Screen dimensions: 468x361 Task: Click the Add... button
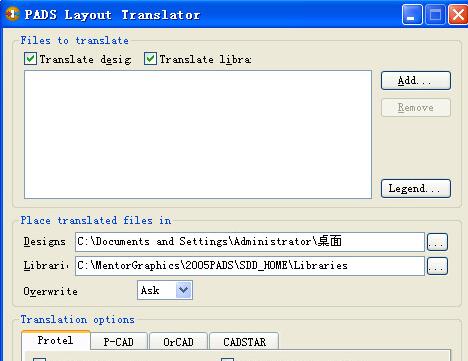[416, 80]
